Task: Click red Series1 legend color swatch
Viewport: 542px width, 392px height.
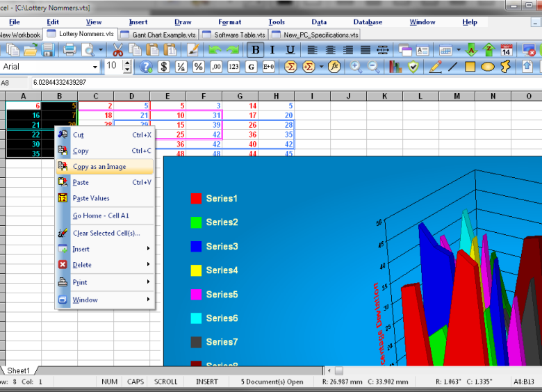Action: coord(196,199)
